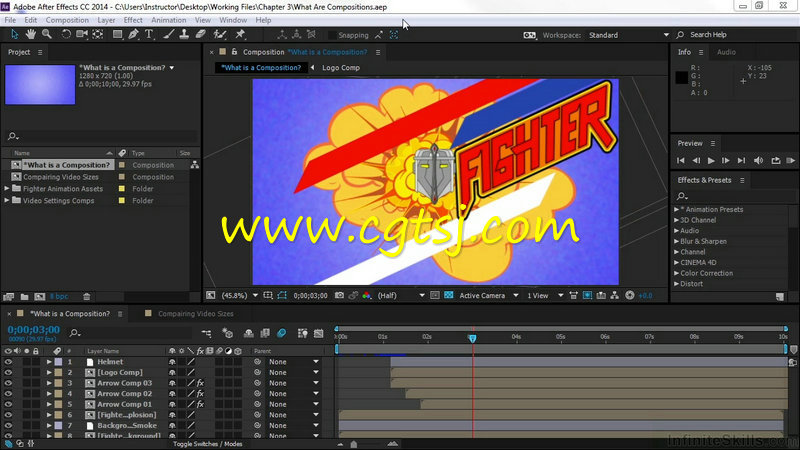Screen dimensions: 800x450
Task: Hide the Arrow Comp 01 layer
Action: tap(8, 404)
